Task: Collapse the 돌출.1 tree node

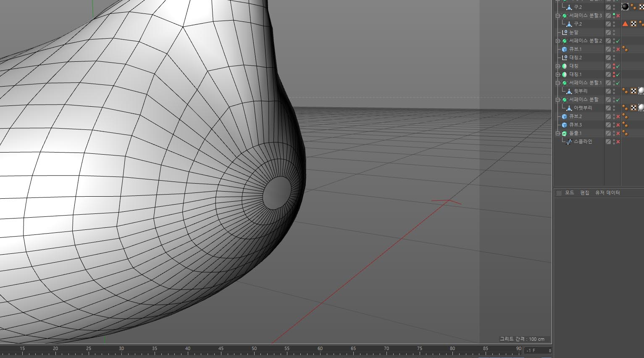Action: (558, 133)
